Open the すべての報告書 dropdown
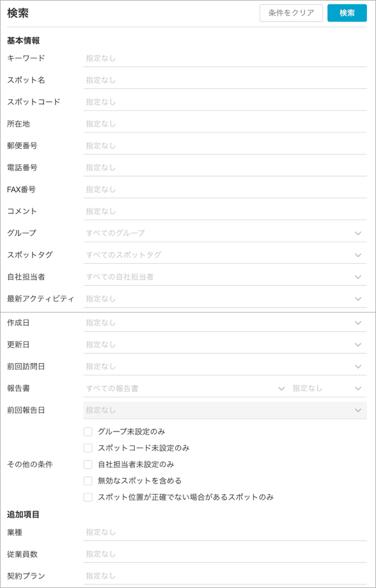376x588 pixels. point(186,389)
